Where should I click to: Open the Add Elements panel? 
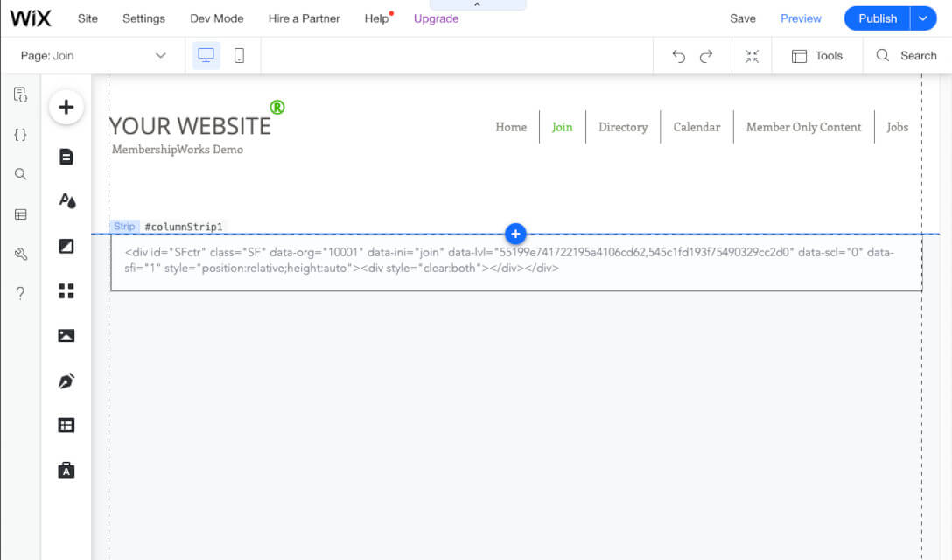[x=66, y=106]
